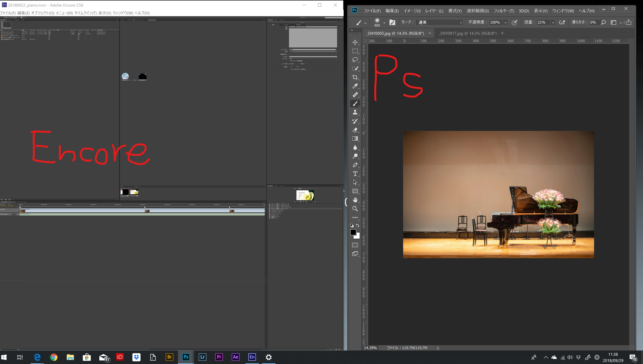Toggle pressure for opacity button
The height and width of the screenshot is (364, 643).
(514, 23)
